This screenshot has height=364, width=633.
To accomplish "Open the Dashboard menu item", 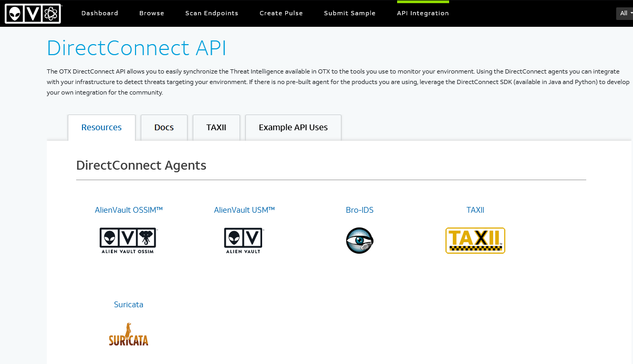I will (x=100, y=13).
